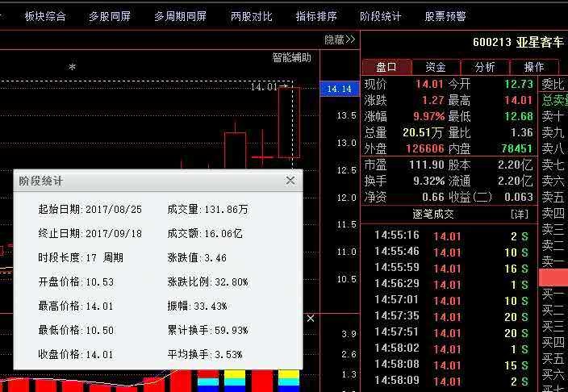Open 智能辅助 on the chart
568x392 pixels.
[291, 57]
